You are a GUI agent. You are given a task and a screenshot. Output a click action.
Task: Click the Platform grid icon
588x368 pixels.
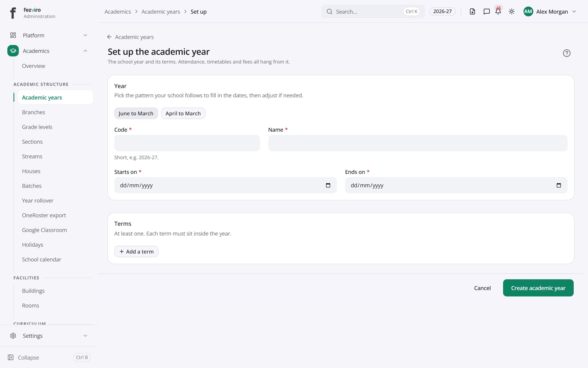[13, 35]
